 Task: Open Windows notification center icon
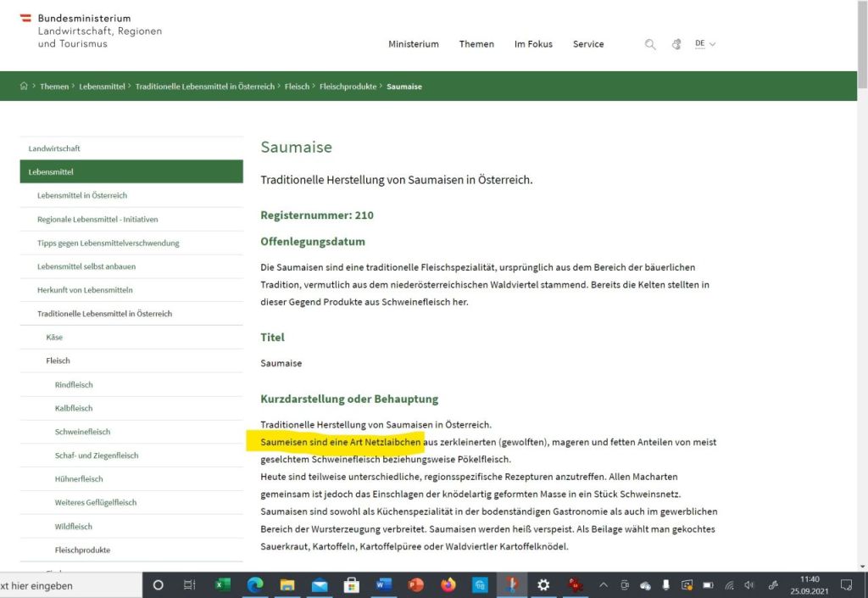click(x=845, y=585)
